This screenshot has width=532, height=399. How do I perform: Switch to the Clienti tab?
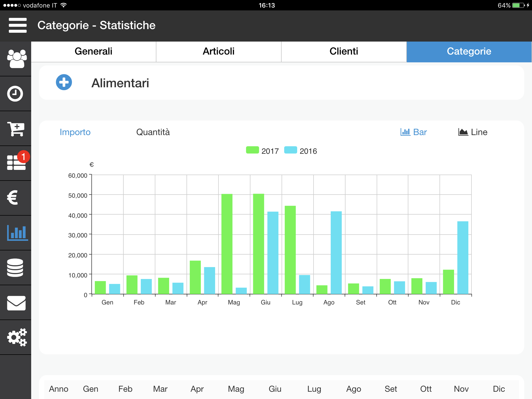[x=344, y=51]
